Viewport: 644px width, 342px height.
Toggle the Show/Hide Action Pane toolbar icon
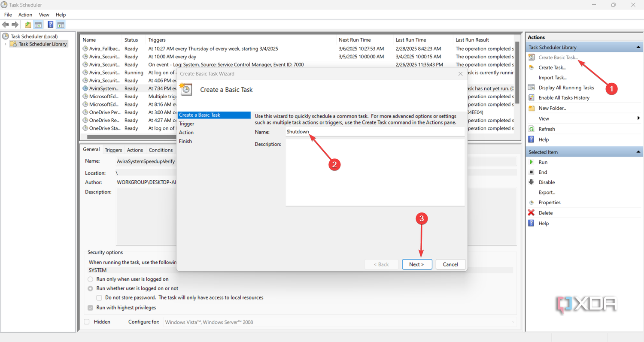(x=61, y=25)
